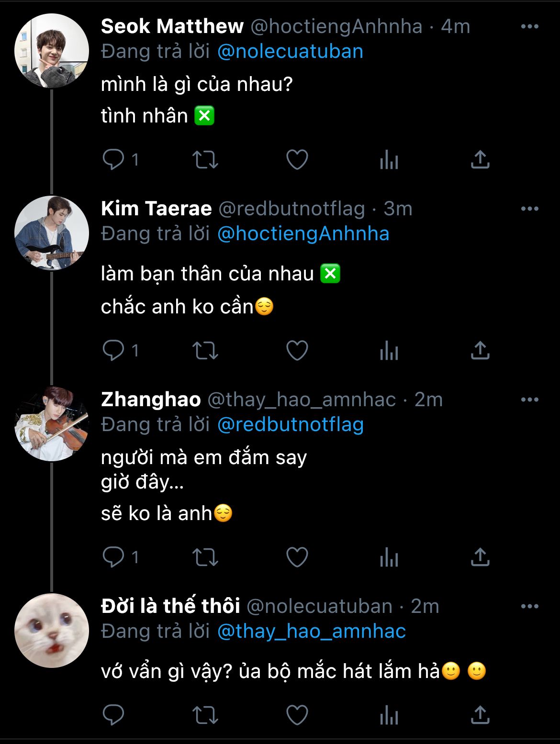
Task: Reply to the Đời là thế thôi tweet
Action: tap(113, 716)
